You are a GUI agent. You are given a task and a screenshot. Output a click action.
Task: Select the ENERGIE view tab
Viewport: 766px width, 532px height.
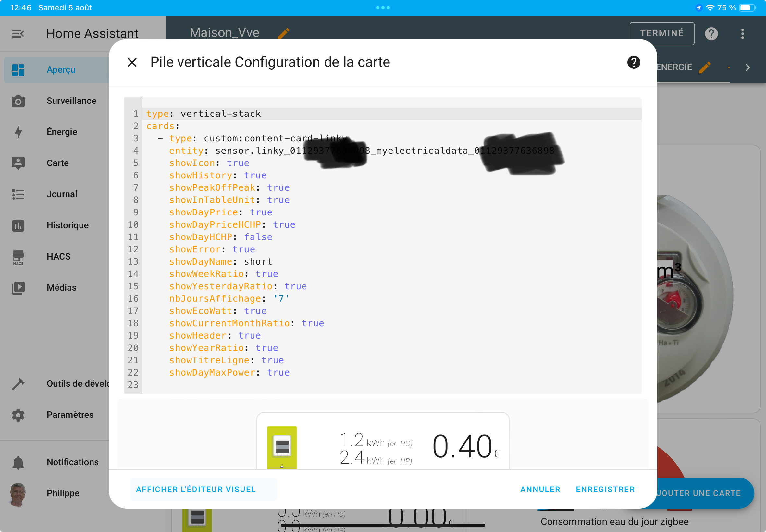pyautogui.click(x=674, y=67)
